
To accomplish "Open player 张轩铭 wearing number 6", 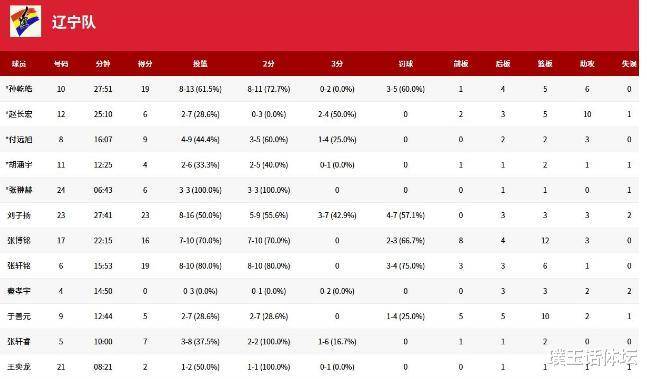I will pyautogui.click(x=19, y=266).
